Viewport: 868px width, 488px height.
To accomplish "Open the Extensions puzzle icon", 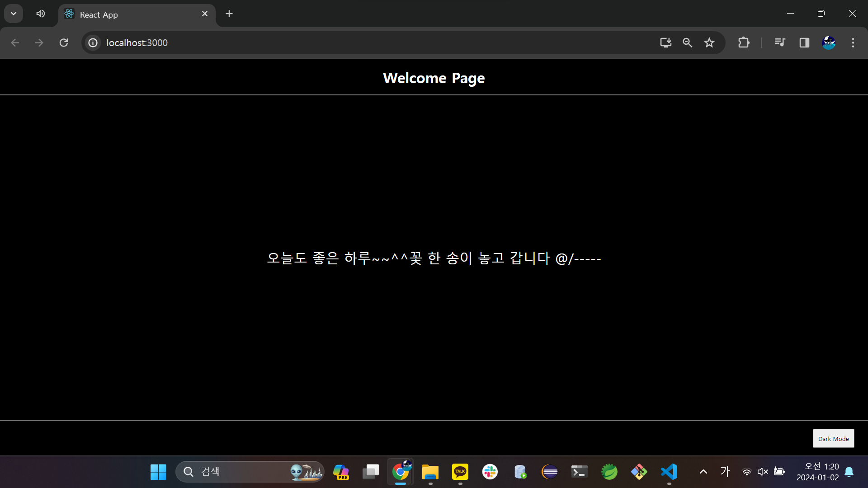I will coord(744,42).
